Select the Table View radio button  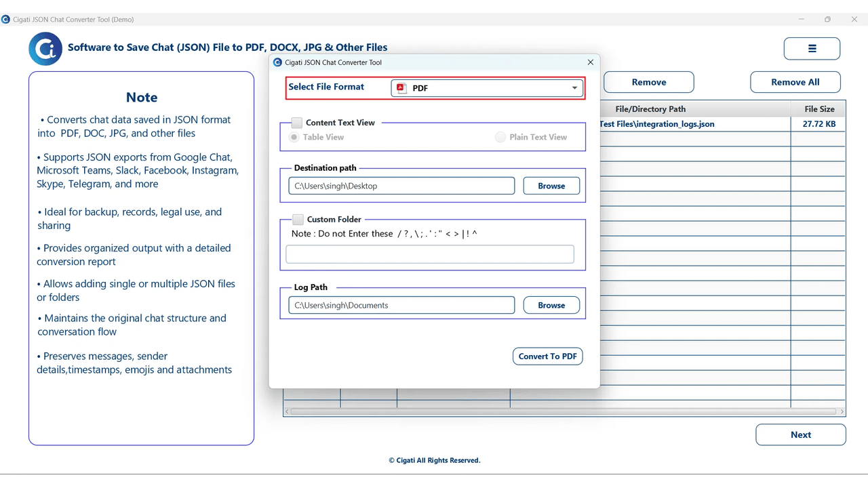(294, 137)
